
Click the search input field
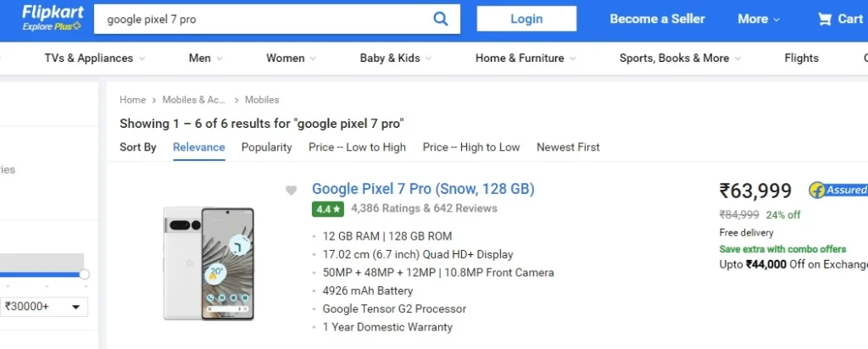coord(263,19)
